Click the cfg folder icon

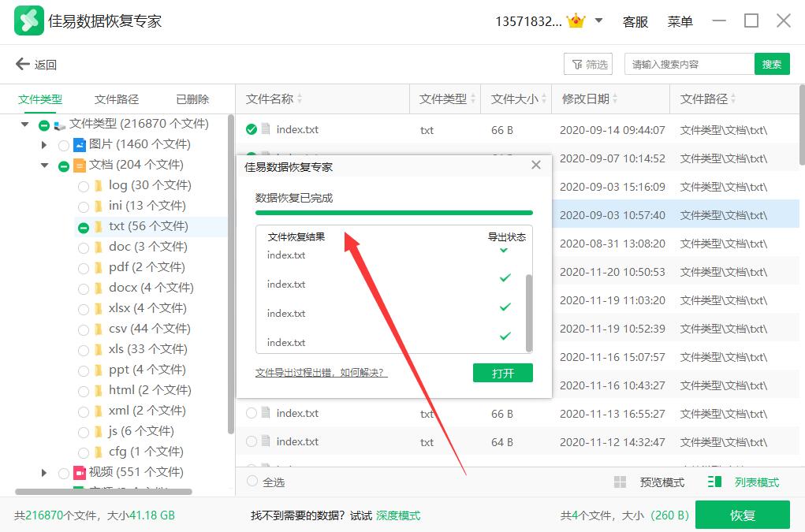(x=98, y=452)
